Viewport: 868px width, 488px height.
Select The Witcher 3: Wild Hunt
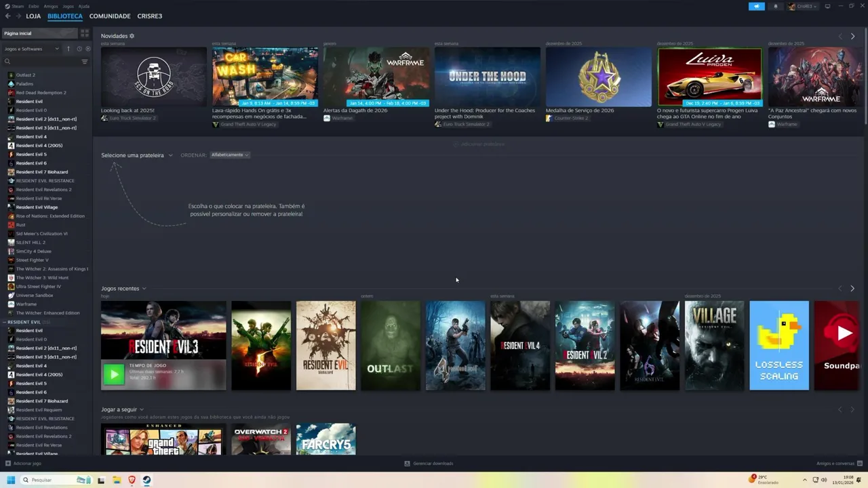point(42,277)
